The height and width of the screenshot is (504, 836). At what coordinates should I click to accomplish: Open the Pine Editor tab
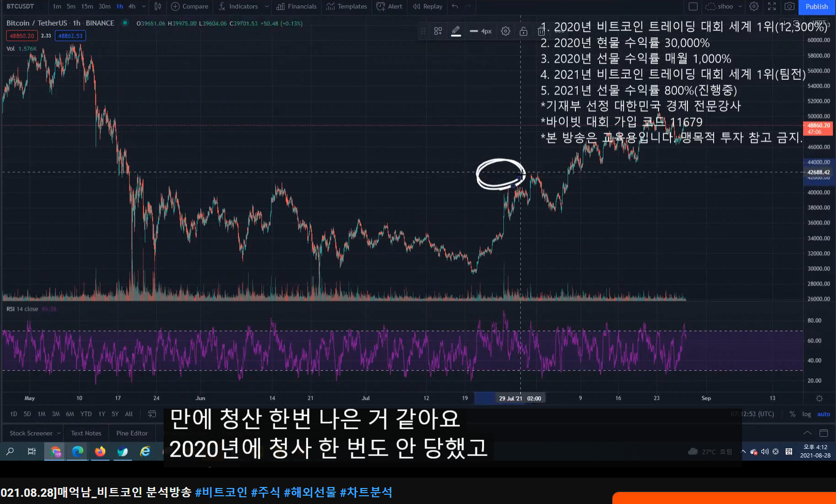pyautogui.click(x=132, y=433)
